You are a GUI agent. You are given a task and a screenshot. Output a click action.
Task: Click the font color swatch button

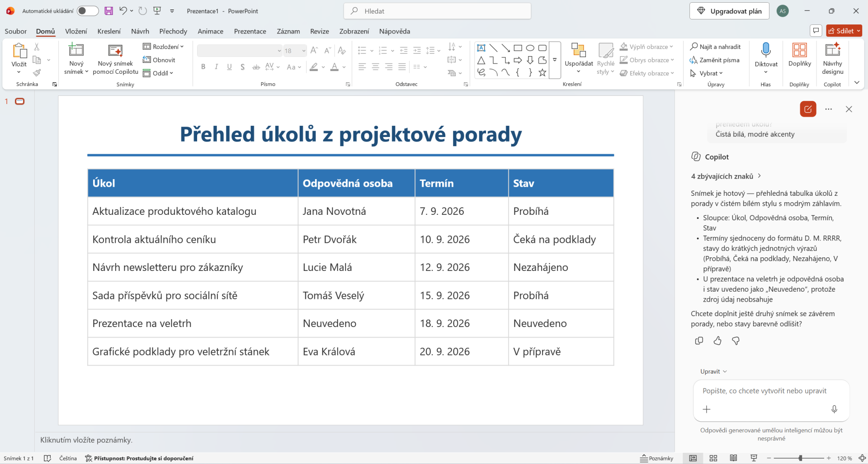335,67
